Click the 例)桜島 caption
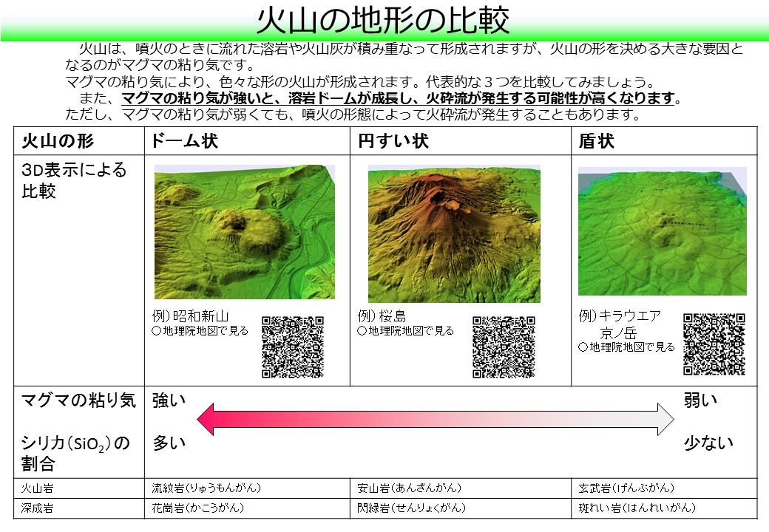This screenshot has width=769, height=532. (x=382, y=316)
